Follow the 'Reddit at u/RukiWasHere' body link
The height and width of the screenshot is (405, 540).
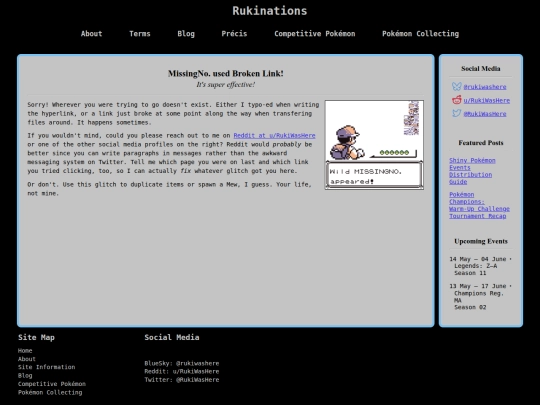point(274,136)
